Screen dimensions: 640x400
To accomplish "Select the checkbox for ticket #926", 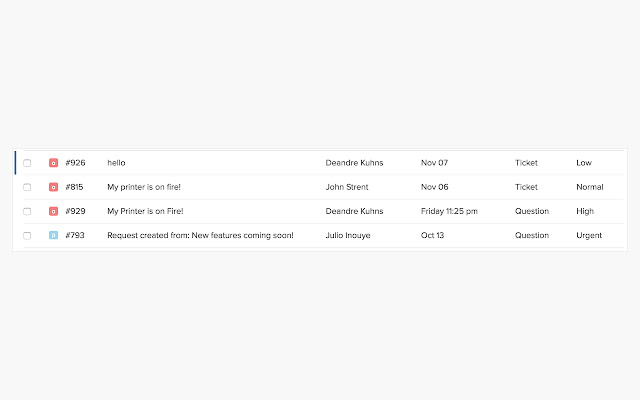I will pyautogui.click(x=27, y=163).
